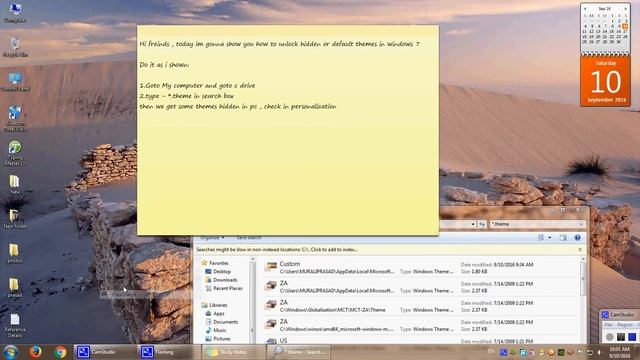Open photos folder on desktop
640x360 pixels.
[15, 253]
